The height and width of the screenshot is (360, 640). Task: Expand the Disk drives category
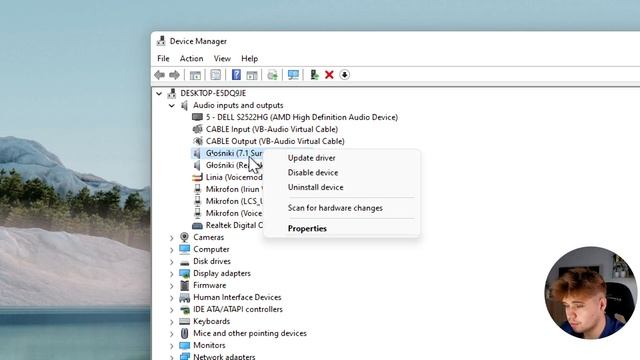pyautogui.click(x=172, y=262)
